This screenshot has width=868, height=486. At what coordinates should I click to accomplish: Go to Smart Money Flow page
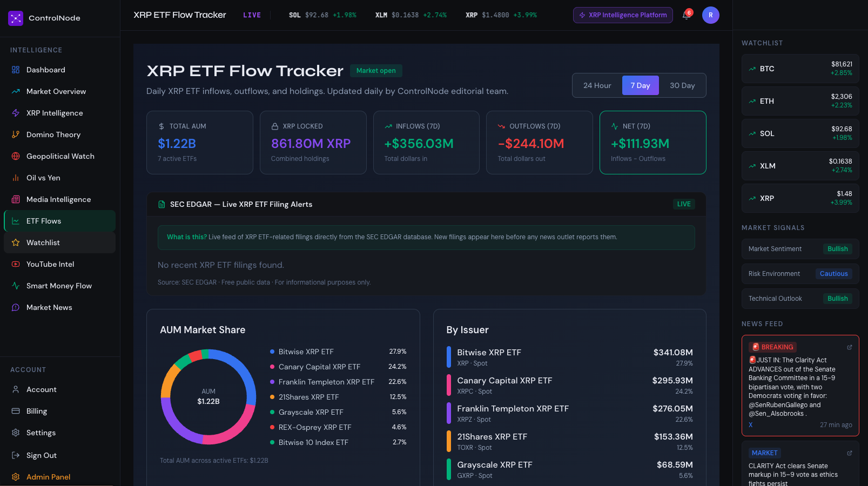[x=60, y=286]
